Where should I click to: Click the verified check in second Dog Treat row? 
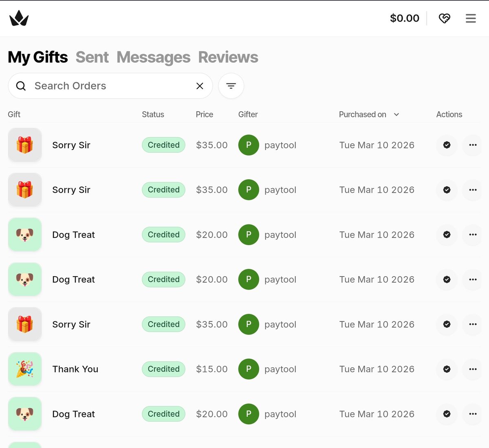coord(447,279)
